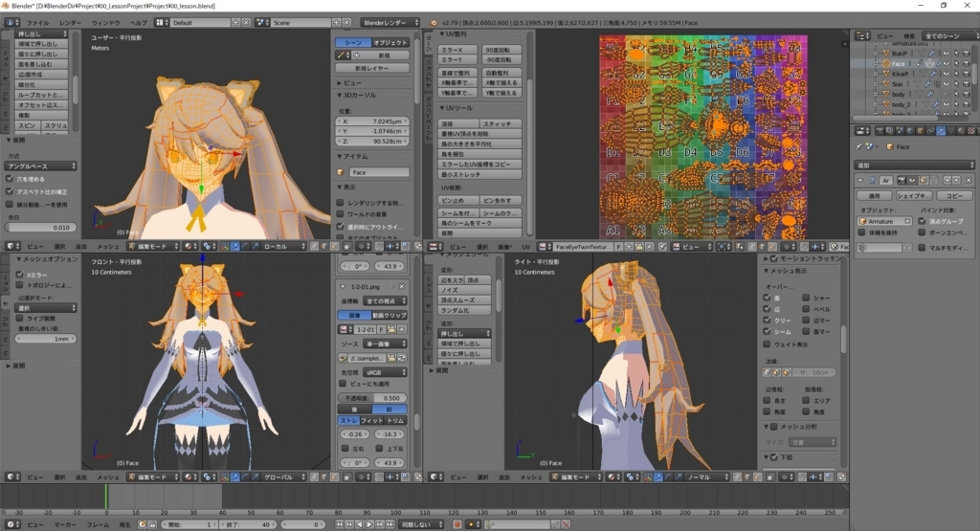Click the 最小ストレッチ button
The image size is (980, 531).
pyautogui.click(x=480, y=174)
